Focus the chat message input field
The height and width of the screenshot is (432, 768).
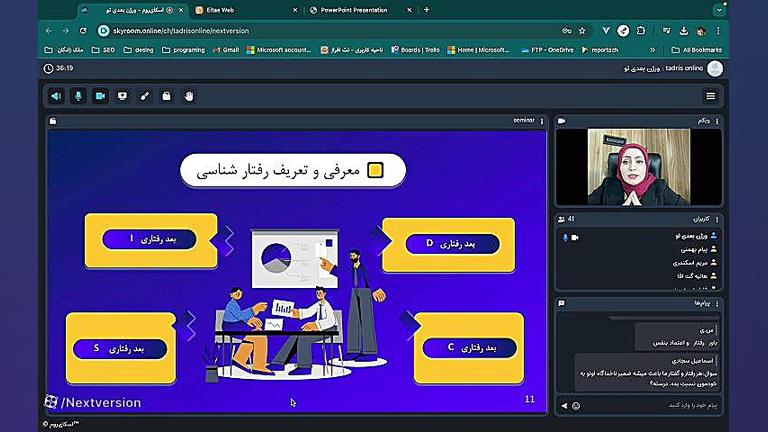651,406
